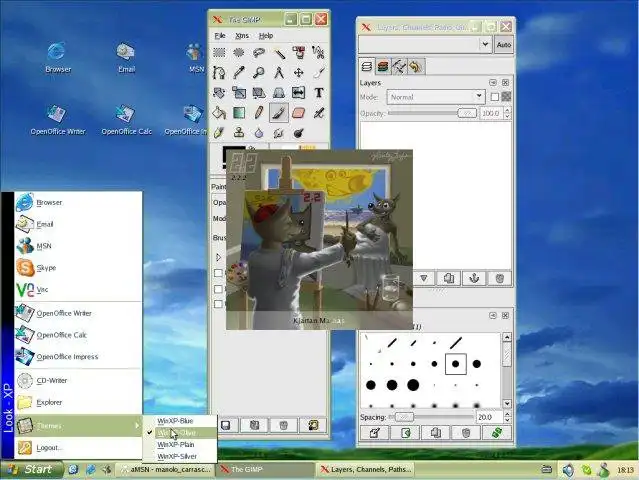The width and height of the screenshot is (639, 480).
Task: Select the Pencil tool in GIMP toolbox
Action: coord(259,112)
